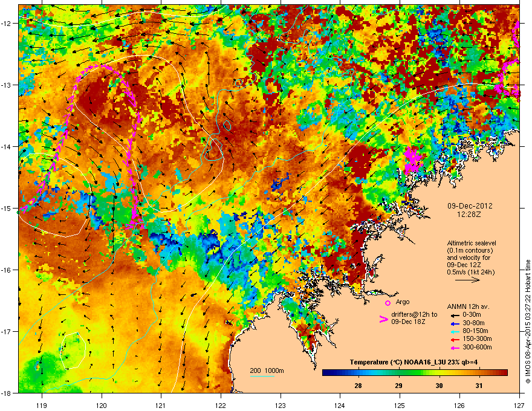This screenshot has height=411, width=532.
Task: Click the 0.5m/s velocity scale arrow
Action: tap(467, 280)
